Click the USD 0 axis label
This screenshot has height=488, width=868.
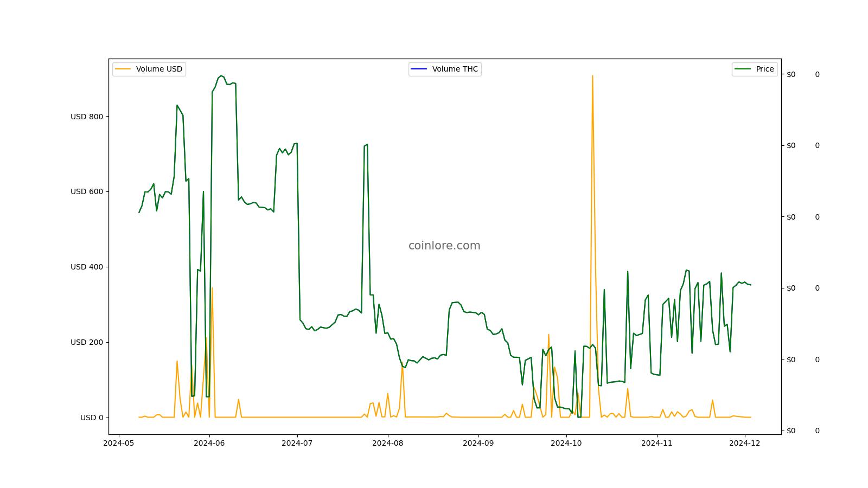click(x=92, y=418)
